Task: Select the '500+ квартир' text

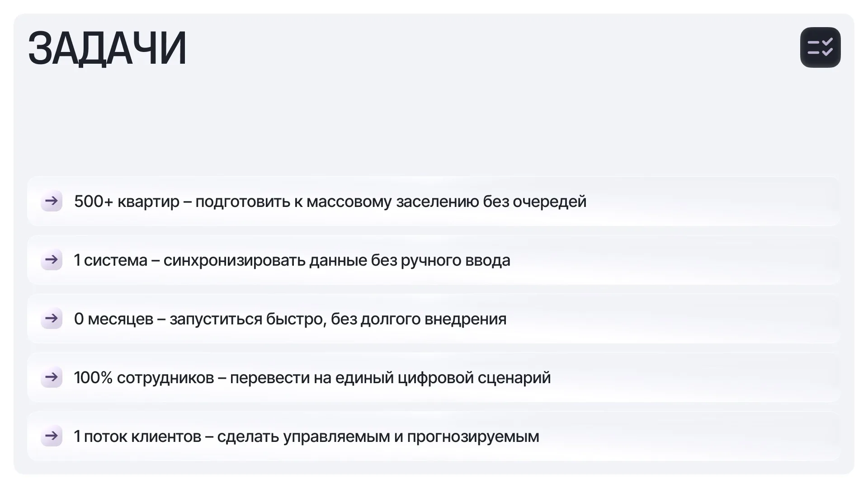Action: [127, 202]
